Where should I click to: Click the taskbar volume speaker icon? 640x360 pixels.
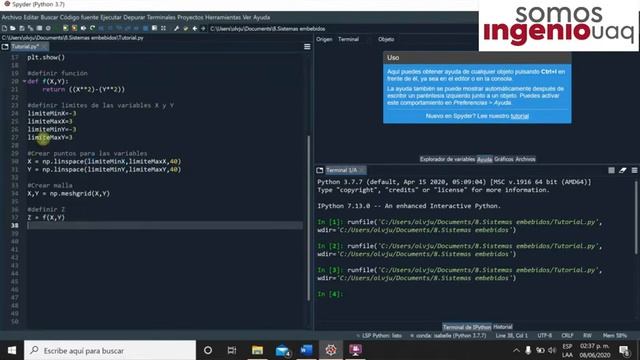(552, 350)
